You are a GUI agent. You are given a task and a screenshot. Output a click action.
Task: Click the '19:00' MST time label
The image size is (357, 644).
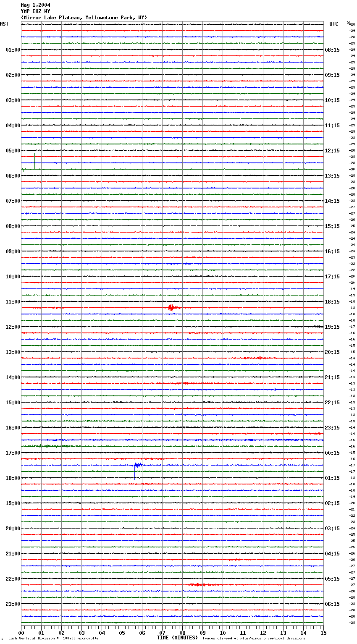13,503
